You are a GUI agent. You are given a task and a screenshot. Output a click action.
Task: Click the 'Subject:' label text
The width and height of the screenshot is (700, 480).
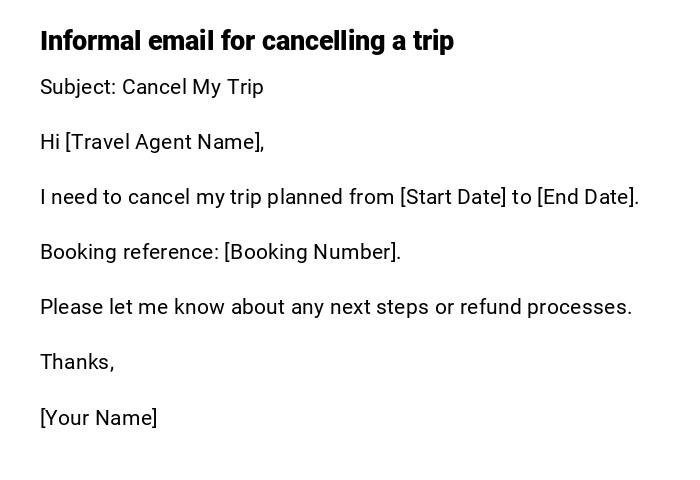tap(78, 87)
